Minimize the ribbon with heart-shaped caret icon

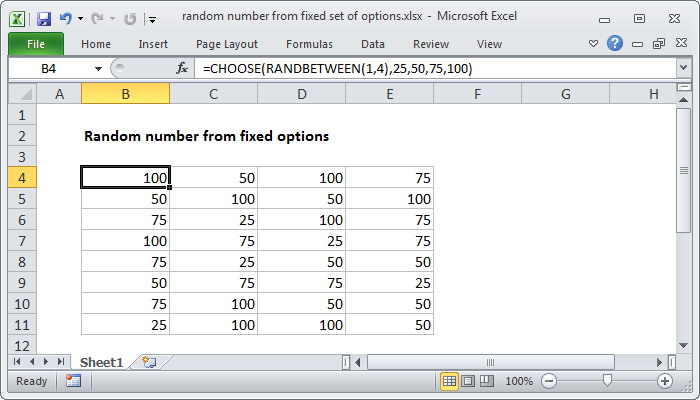click(x=593, y=43)
